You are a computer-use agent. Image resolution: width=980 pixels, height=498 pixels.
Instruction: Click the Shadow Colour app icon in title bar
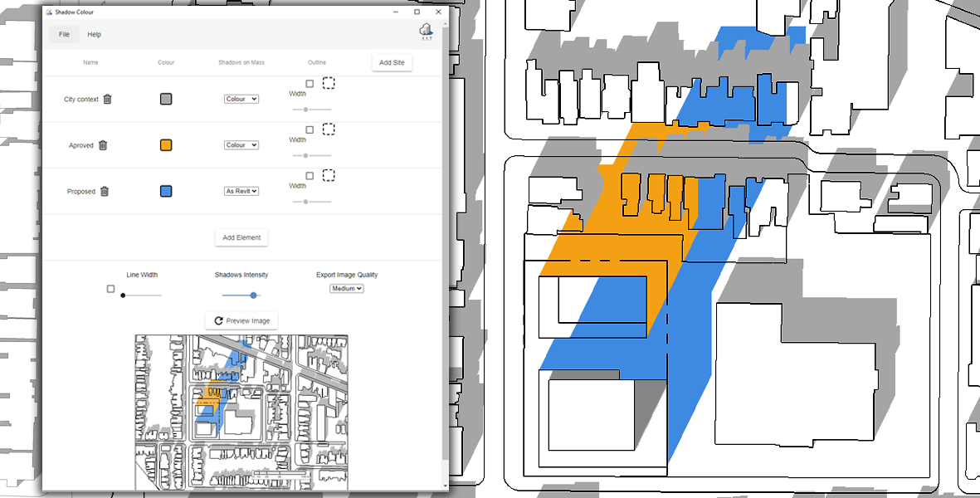49,12
